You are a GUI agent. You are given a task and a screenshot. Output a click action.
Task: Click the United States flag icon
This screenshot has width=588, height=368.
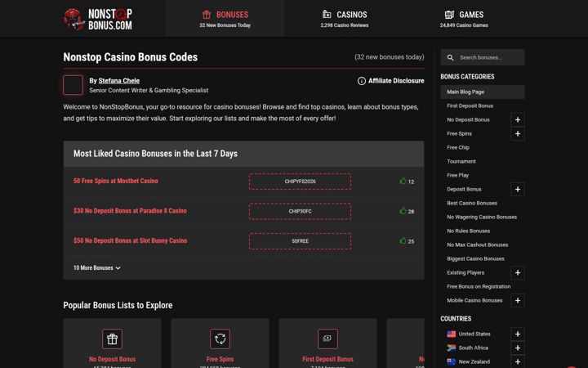coord(452,334)
